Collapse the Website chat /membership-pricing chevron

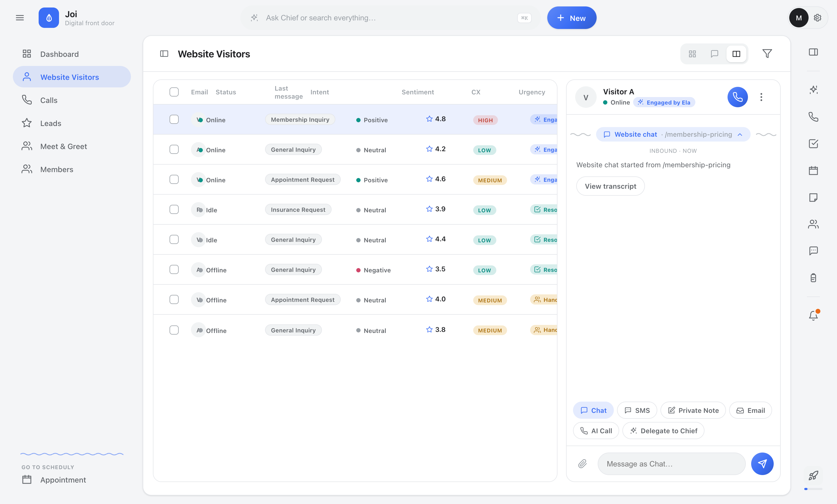click(740, 134)
